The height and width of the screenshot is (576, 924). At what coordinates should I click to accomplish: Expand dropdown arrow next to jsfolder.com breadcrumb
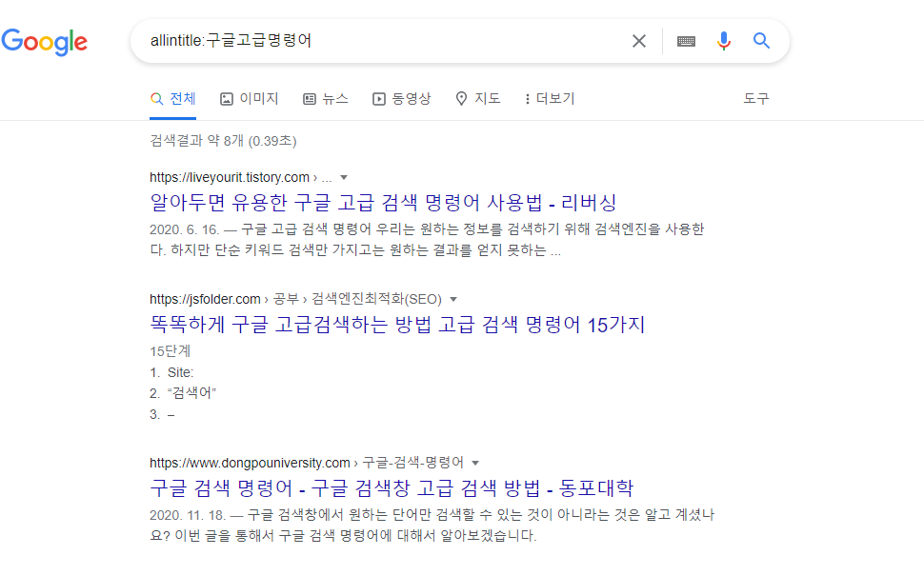coord(453,299)
